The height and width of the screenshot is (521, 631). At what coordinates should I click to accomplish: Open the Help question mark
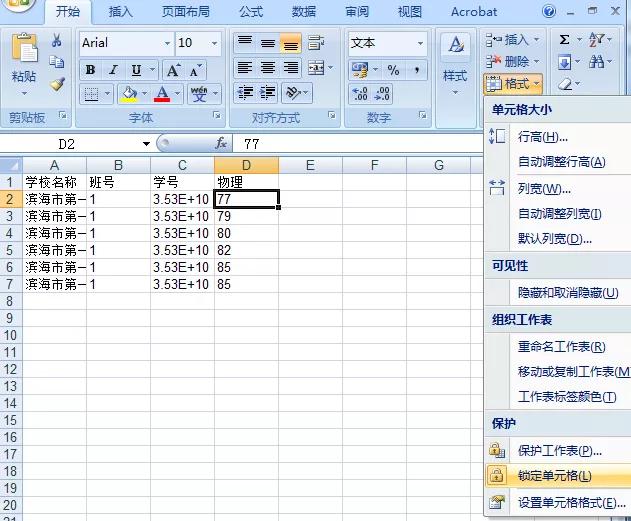549,11
